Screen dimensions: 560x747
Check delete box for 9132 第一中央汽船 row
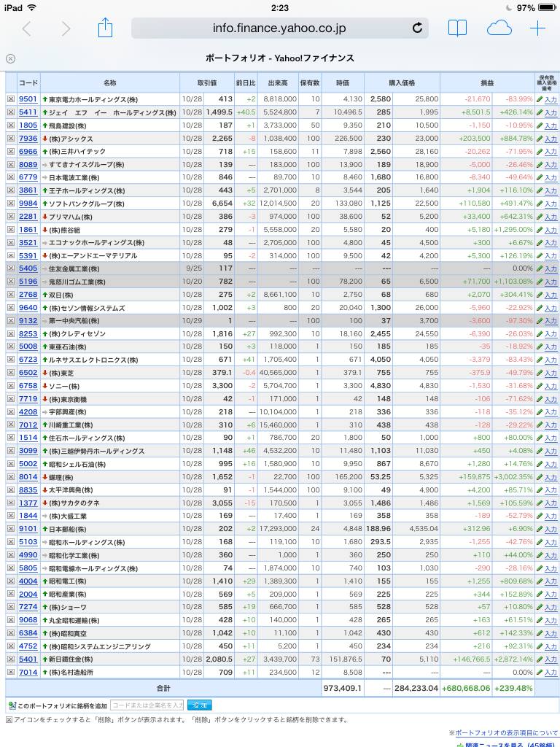10,321
